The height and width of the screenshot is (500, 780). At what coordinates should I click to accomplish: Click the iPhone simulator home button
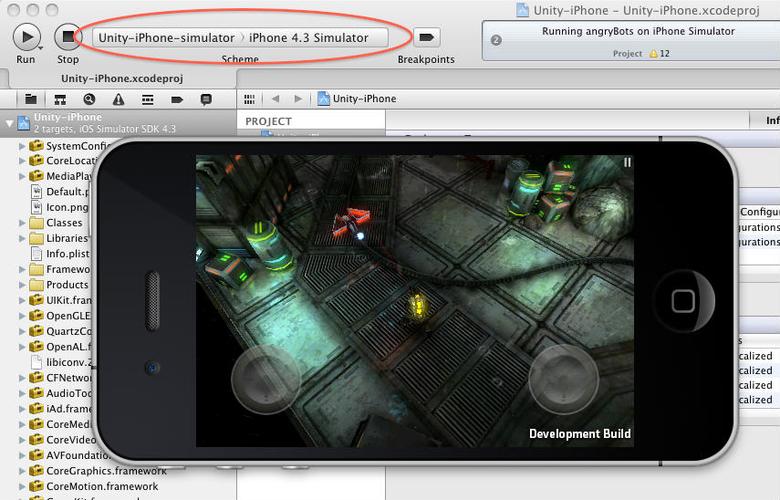(683, 300)
